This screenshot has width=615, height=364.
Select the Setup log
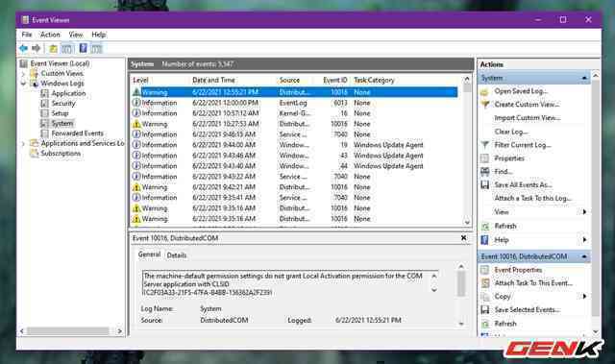coord(60,113)
